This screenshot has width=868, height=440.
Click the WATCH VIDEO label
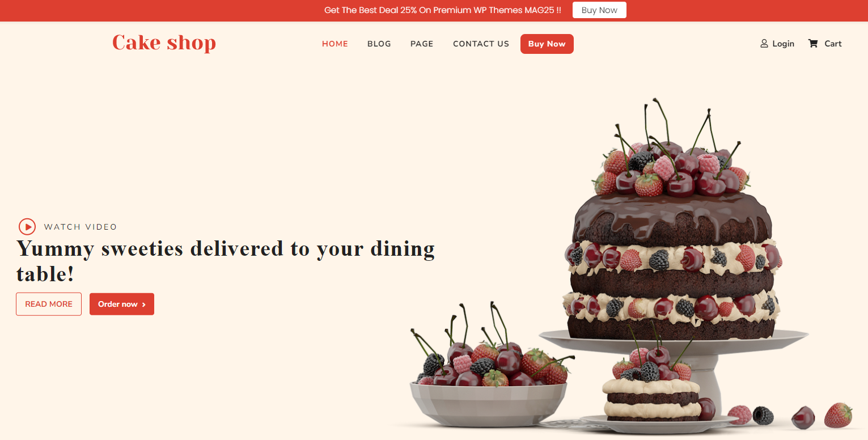tap(81, 227)
